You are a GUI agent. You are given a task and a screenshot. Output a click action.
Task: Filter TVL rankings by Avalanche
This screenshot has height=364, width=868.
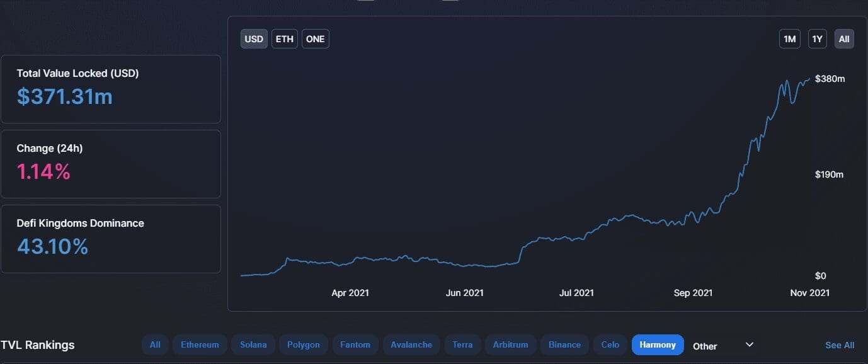click(x=411, y=344)
